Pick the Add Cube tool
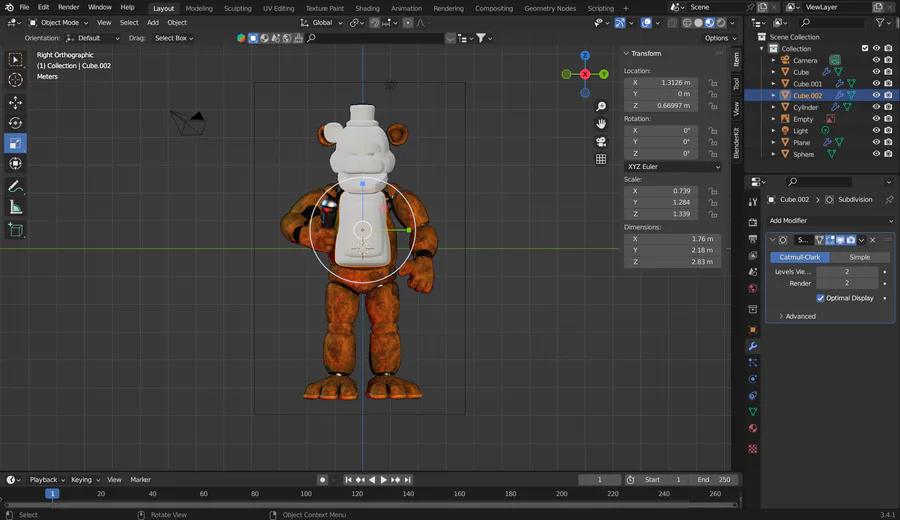Viewport: 900px width, 520px height. pyautogui.click(x=15, y=230)
